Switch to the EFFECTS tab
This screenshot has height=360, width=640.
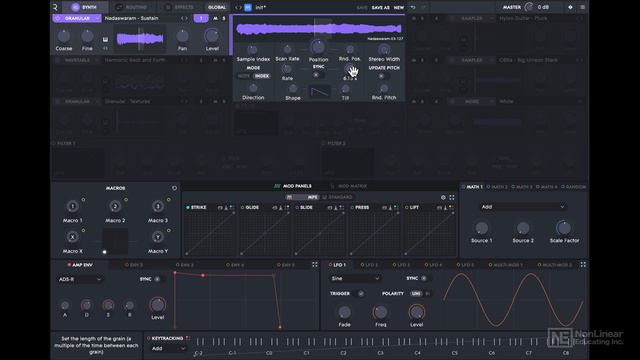(x=179, y=7)
